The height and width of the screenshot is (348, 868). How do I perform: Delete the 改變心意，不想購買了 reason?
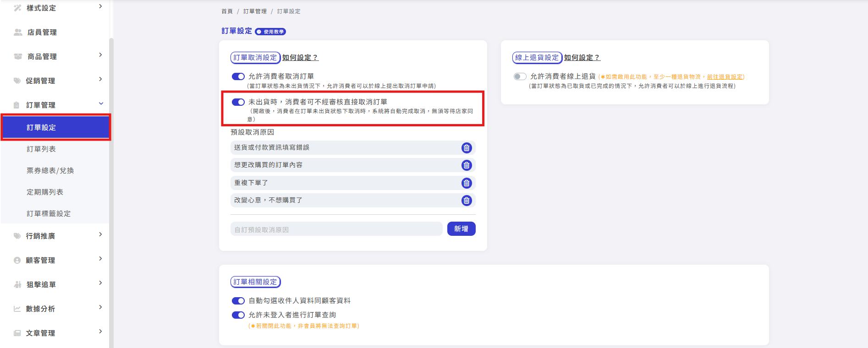click(x=466, y=201)
